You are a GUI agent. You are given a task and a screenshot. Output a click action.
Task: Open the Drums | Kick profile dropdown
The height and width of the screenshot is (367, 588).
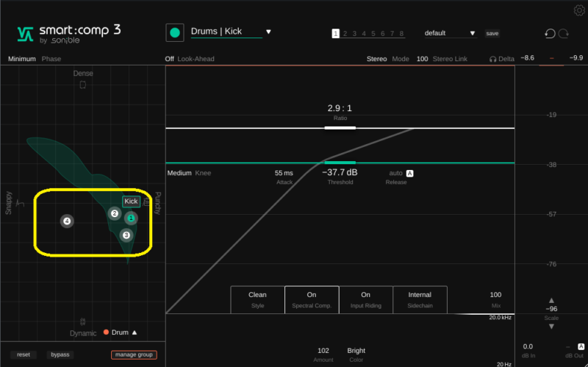point(268,32)
